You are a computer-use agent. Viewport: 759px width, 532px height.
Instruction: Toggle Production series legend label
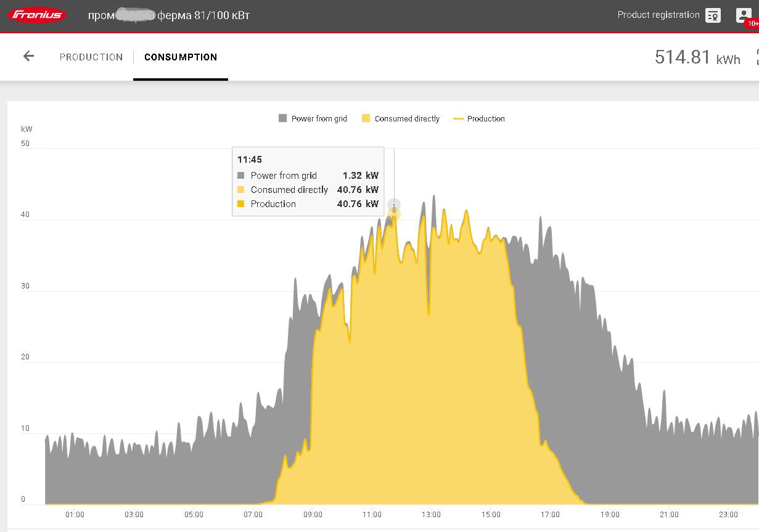click(x=486, y=118)
